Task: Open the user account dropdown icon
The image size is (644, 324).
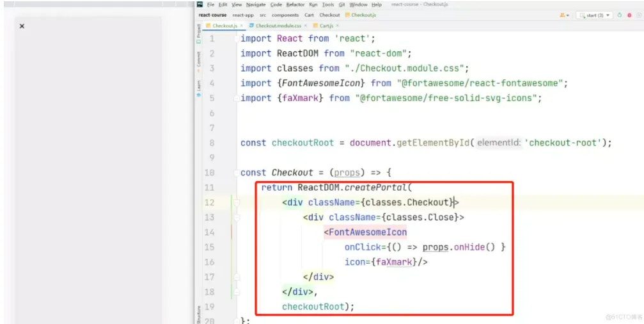Action: coord(564,15)
